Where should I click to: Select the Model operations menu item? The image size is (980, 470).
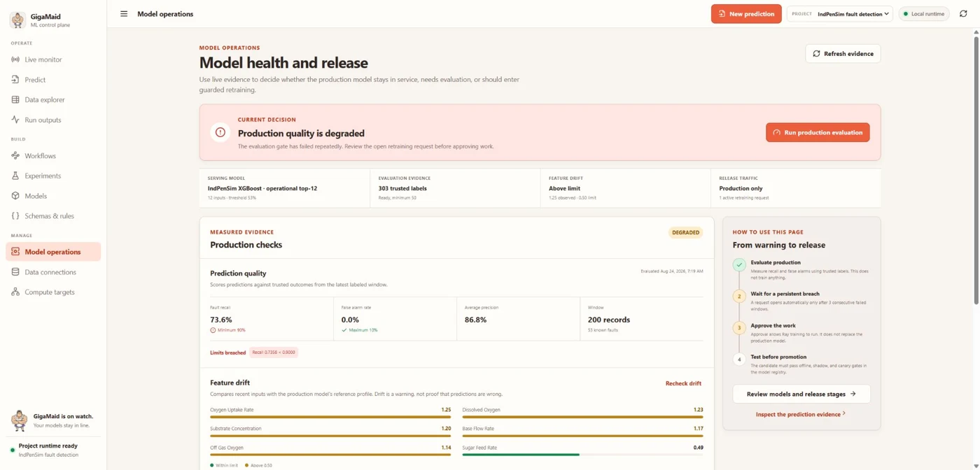[53, 252]
